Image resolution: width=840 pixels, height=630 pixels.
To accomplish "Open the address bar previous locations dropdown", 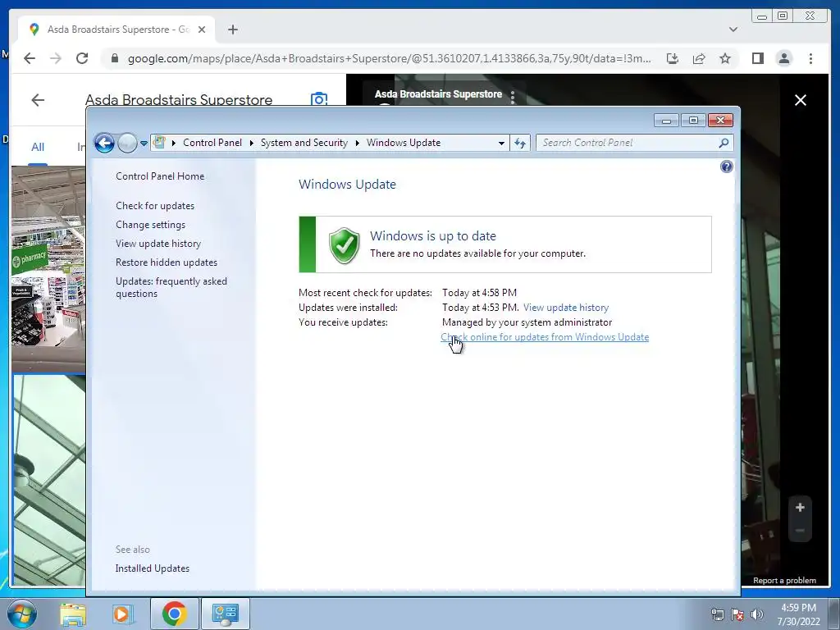I will [501, 143].
